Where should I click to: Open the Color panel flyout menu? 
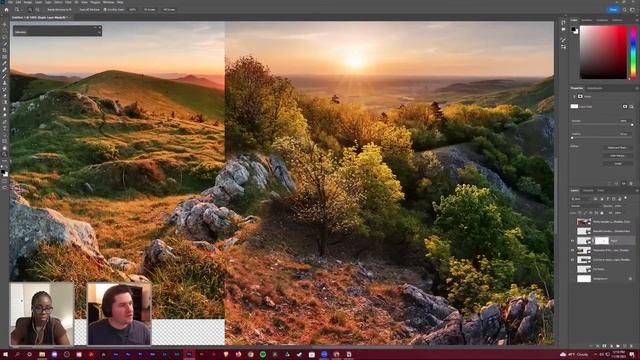coord(637,20)
